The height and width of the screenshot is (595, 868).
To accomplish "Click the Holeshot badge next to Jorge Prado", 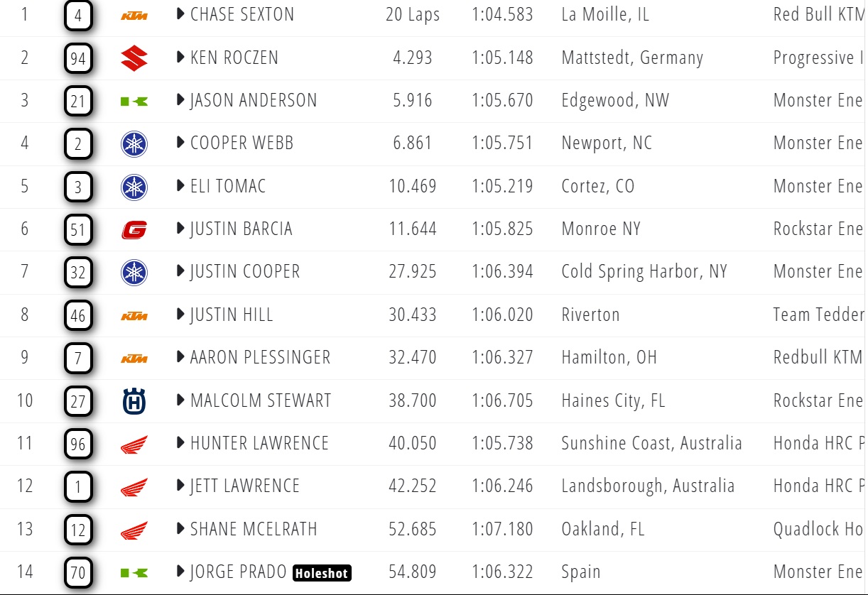I will (322, 573).
